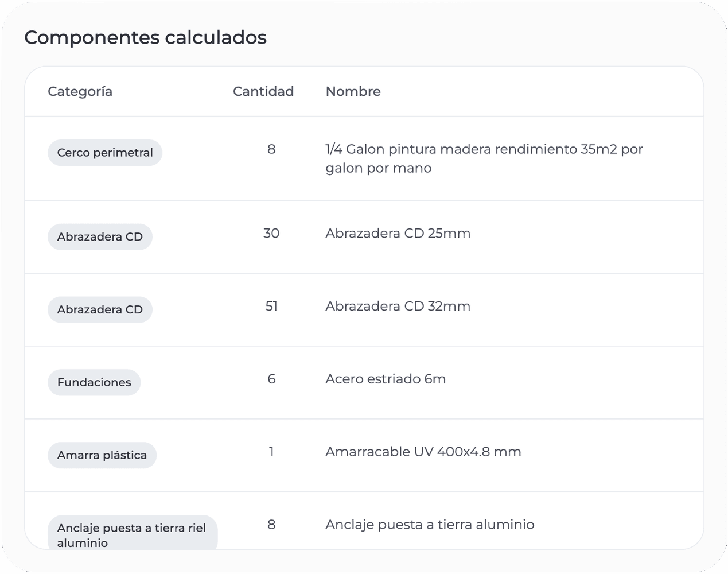Click the Anclaje puesta a tierra aluminio name

tap(430, 525)
